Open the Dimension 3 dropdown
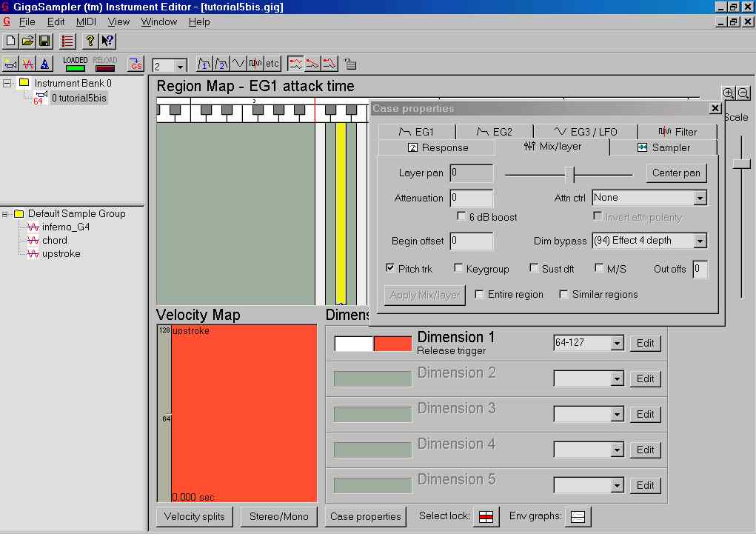 617,414
